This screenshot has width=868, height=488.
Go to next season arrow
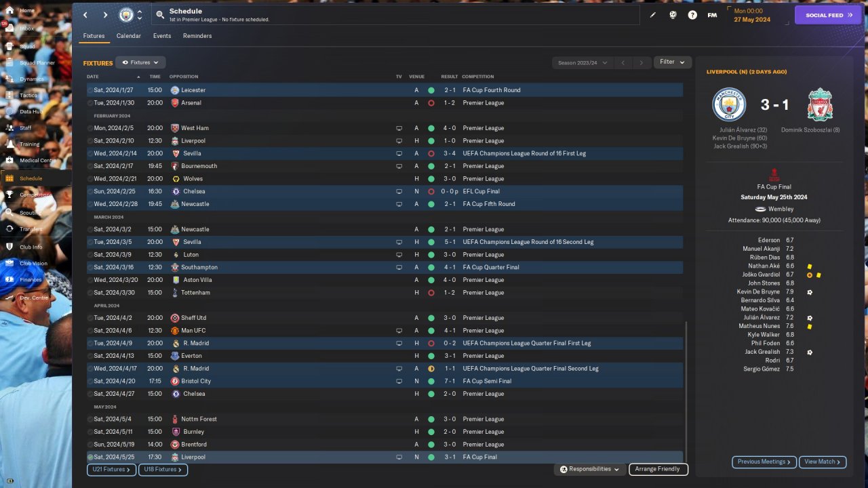coord(642,63)
